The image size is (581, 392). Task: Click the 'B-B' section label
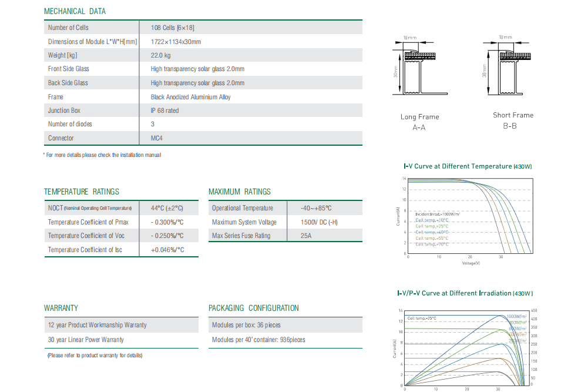tap(510, 126)
